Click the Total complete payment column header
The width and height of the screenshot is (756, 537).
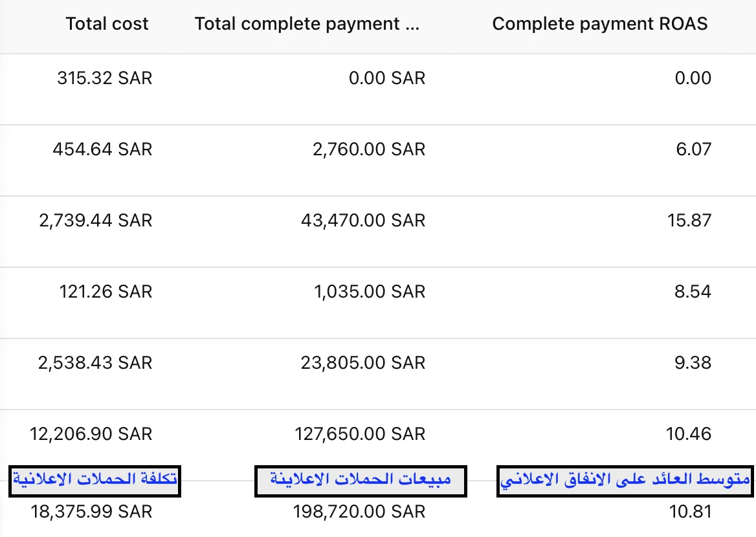coord(307,24)
